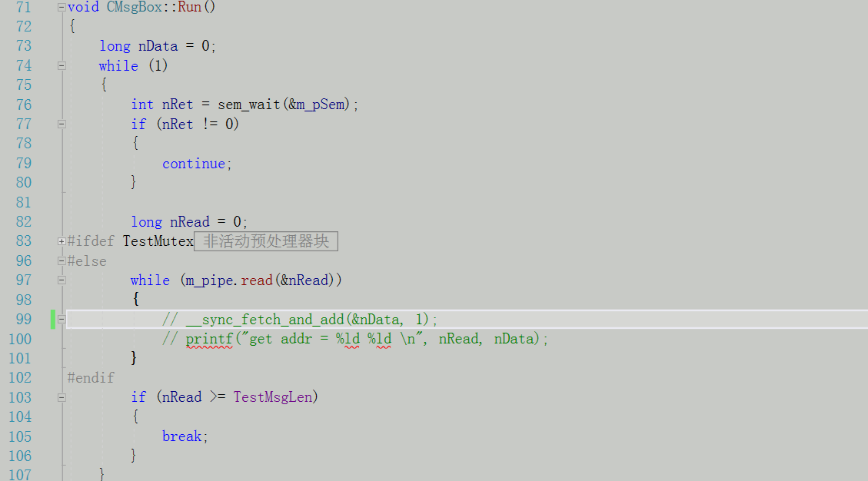
Task: Collapse the if (nRet != 0) block
Action: coord(62,124)
